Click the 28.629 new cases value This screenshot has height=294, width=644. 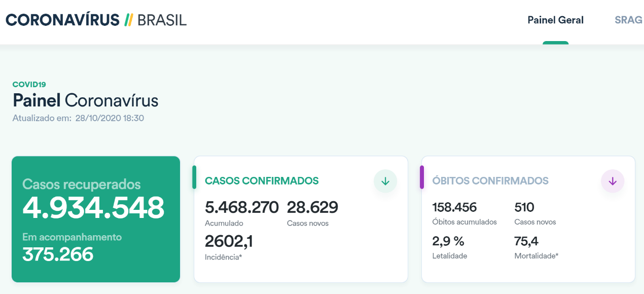pos(312,207)
